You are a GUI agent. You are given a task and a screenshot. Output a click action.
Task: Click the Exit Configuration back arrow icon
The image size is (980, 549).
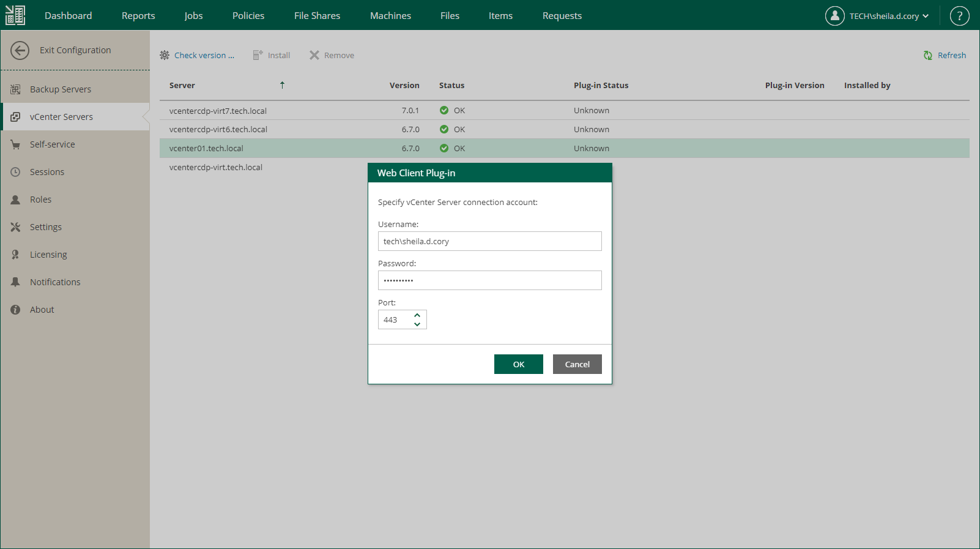(20, 50)
